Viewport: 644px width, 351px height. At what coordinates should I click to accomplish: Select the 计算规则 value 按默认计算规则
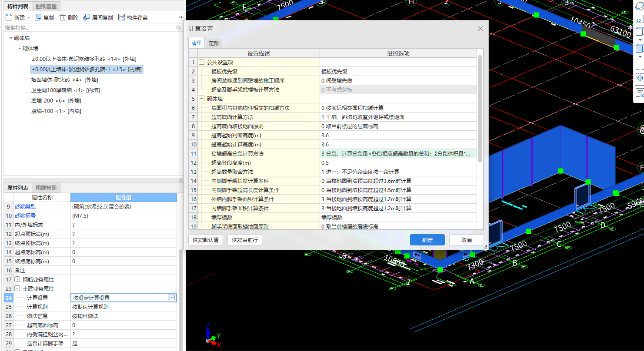tap(124, 307)
